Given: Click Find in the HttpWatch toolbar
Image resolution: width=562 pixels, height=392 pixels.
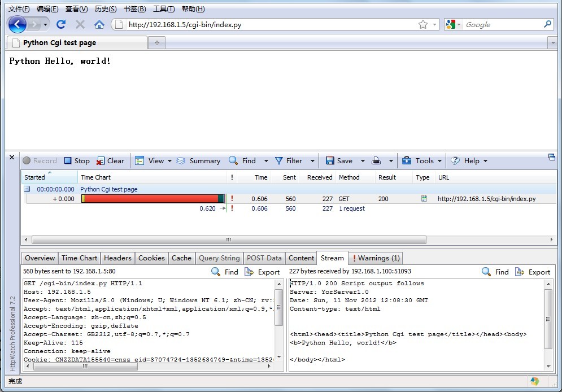Looking at the screenshot, I should [242, 160].
